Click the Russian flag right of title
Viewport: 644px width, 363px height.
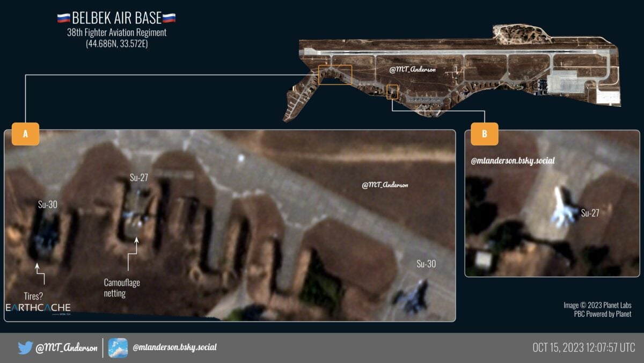pyautogui.click(x=169, y=18)
